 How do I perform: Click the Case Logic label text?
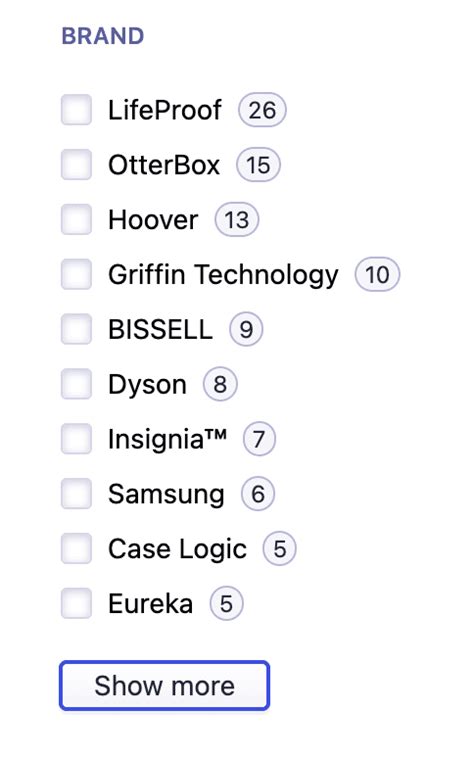(x=177, y=549)
